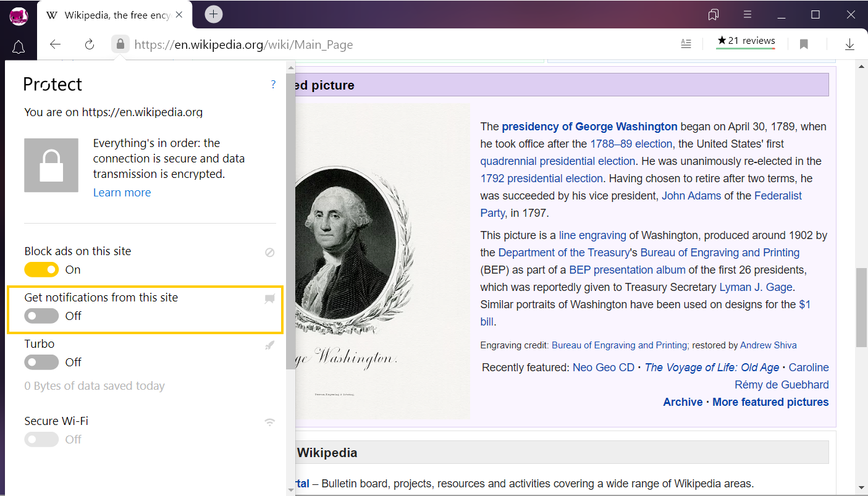Viewport: 868px width, 496px height.
Task: Open the browser hamburger menu
Action: point(748,14)
